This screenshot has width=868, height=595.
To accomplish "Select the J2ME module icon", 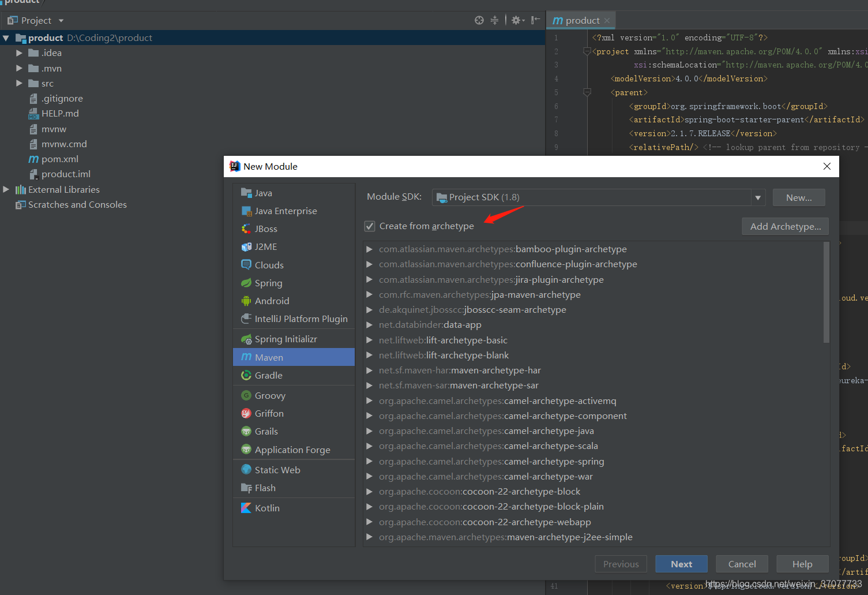I will point(246,246).
